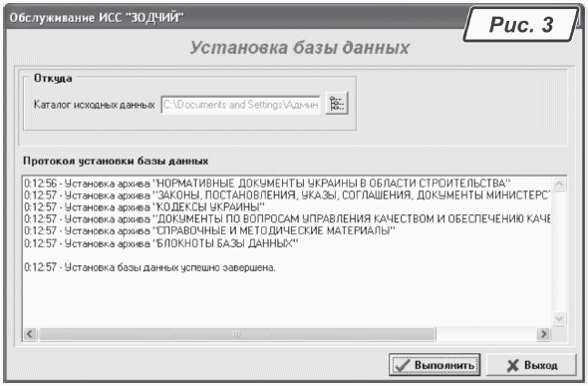The height and width of the screenshot is (386, 588).
Task: Click the horizontal scrollbar thumb
Action: [x=237, y=334]
